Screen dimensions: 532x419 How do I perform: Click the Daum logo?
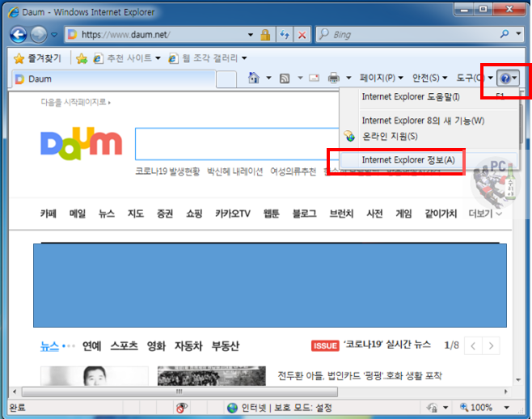81,143
